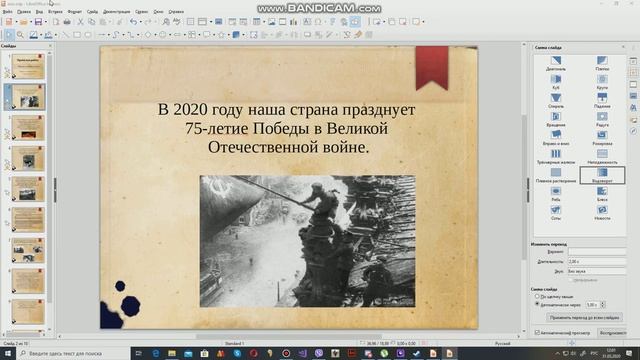
Task: Click the Длительность field
Action: click(x=597, y=262)
